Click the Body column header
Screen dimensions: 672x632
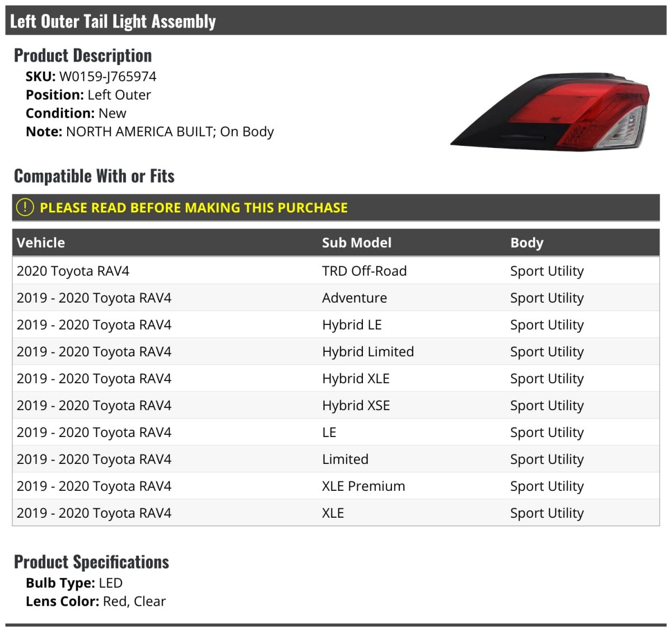(x=527, y=243)
